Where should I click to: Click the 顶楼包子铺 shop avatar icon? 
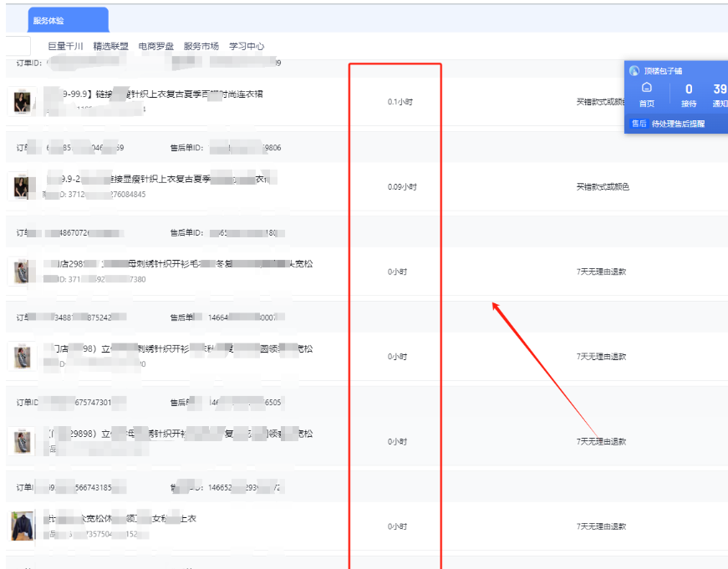coord(634,71)
